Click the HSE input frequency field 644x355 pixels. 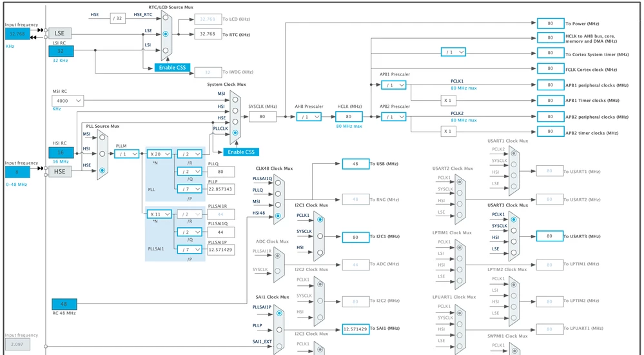point(17,172)
